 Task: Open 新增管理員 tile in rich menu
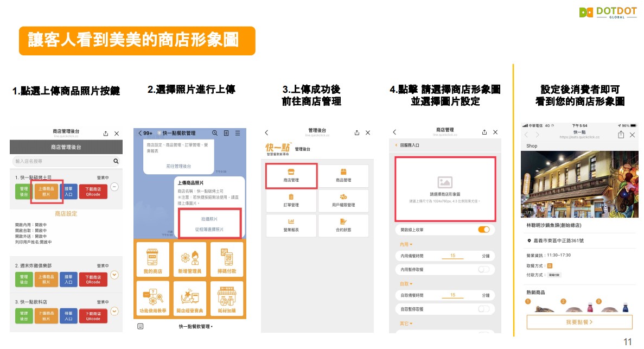190,260
